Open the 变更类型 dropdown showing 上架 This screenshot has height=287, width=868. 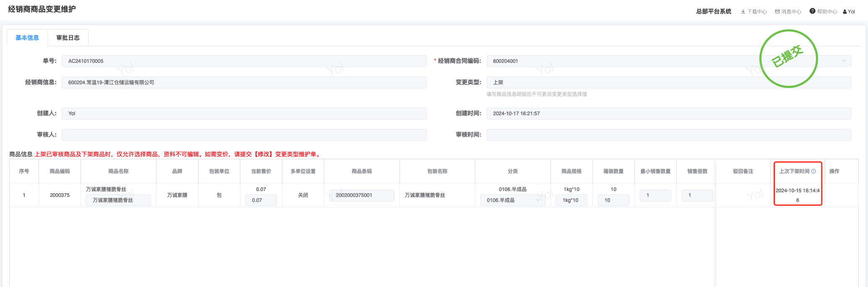point(669,83)
